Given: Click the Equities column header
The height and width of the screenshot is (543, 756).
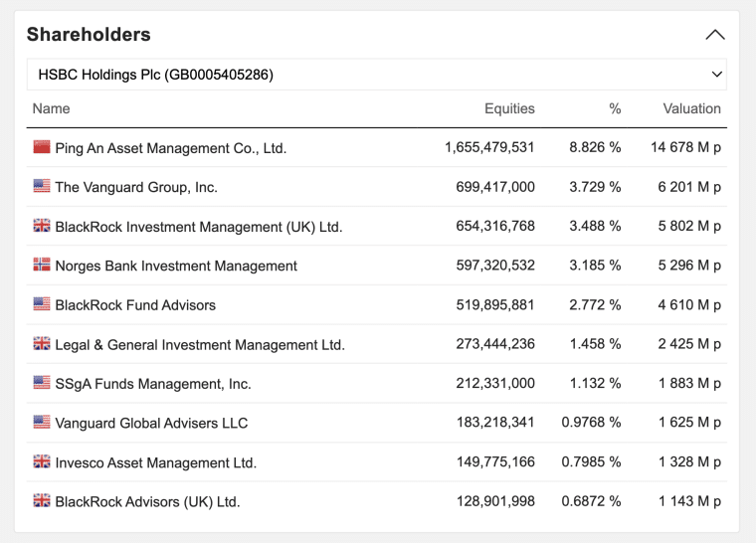Looking at the screenshot, I should (x=509, y=108).
